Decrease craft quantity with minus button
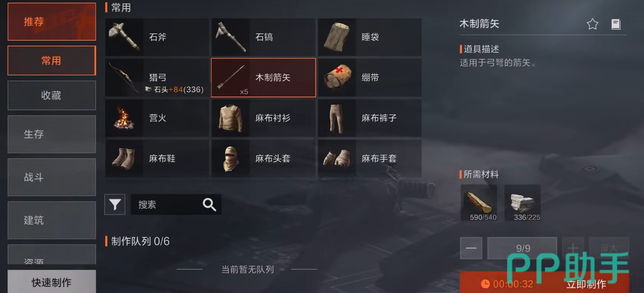The width and height of the screenshot is (644, 293). 471,248
